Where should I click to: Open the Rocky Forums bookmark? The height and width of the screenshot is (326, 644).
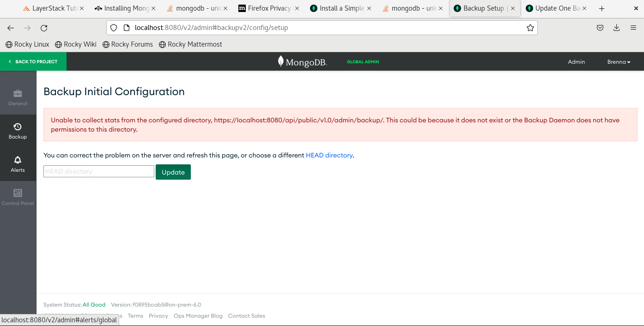tap(128, 44)
